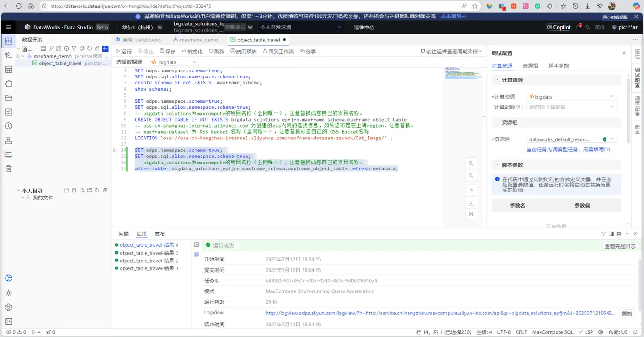This screenshot has width=644, height=337.
Task: Open the settings gear in left sidebar bottom
Action: 8,307
